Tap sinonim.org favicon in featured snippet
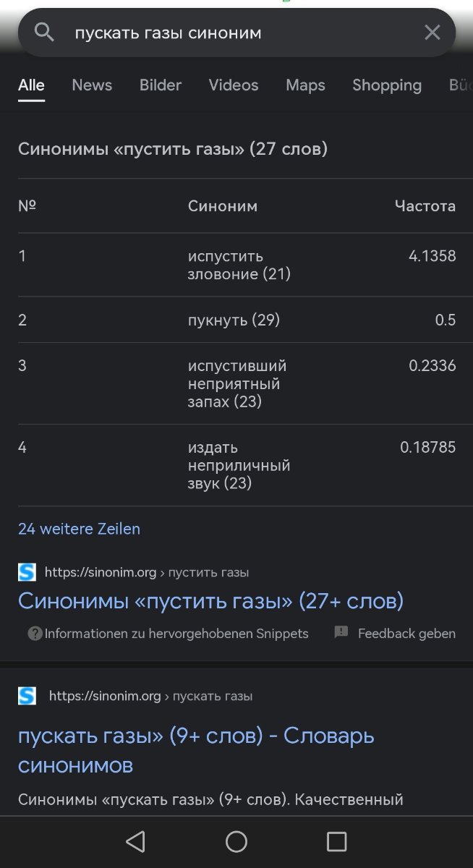473x868 pixels. pyautogui.click(x=27, y=572)
